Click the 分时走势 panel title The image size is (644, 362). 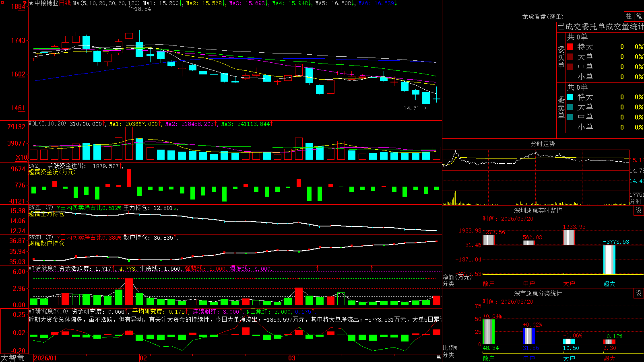[543, 144]
